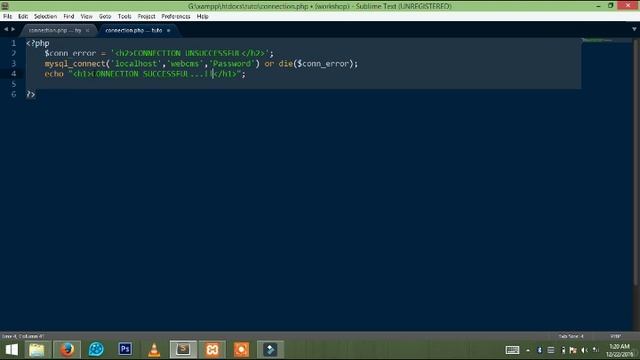Open the Goto menu
Image resolution: width=640 pixels, height=360 pixels.
[105, 16]
